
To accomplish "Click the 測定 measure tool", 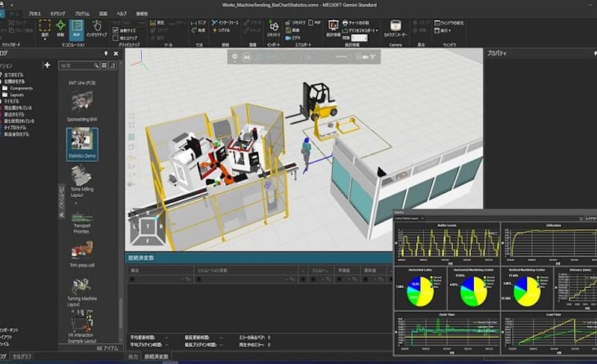I will point(157,23).
